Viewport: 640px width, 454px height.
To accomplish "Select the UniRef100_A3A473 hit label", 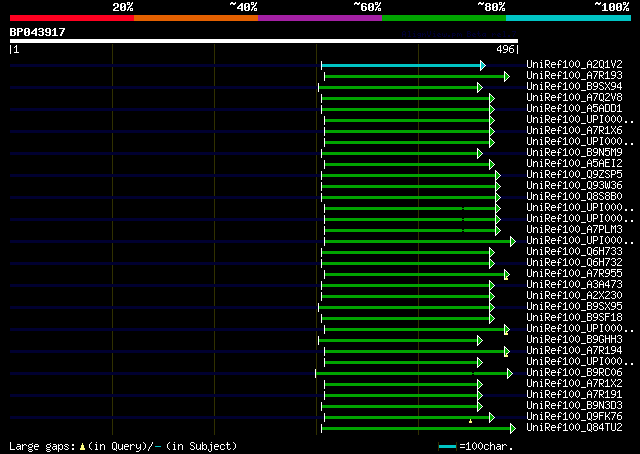I will coord(574,285).
